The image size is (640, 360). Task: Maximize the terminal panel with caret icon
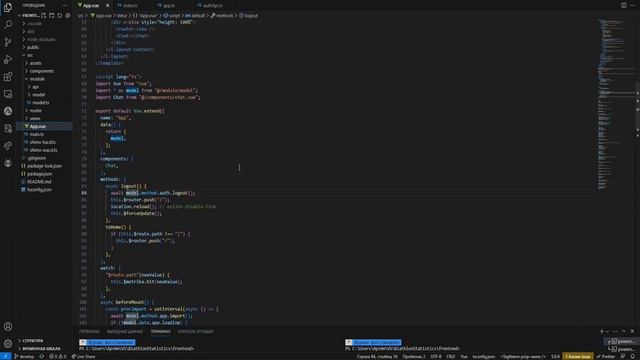click(623, 331)
